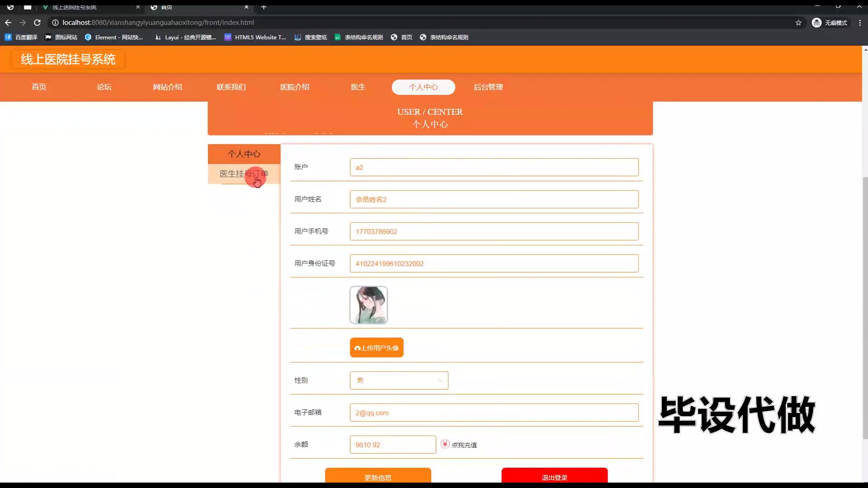
Task: Click the yen recharge icon
Action: point(445,444)
